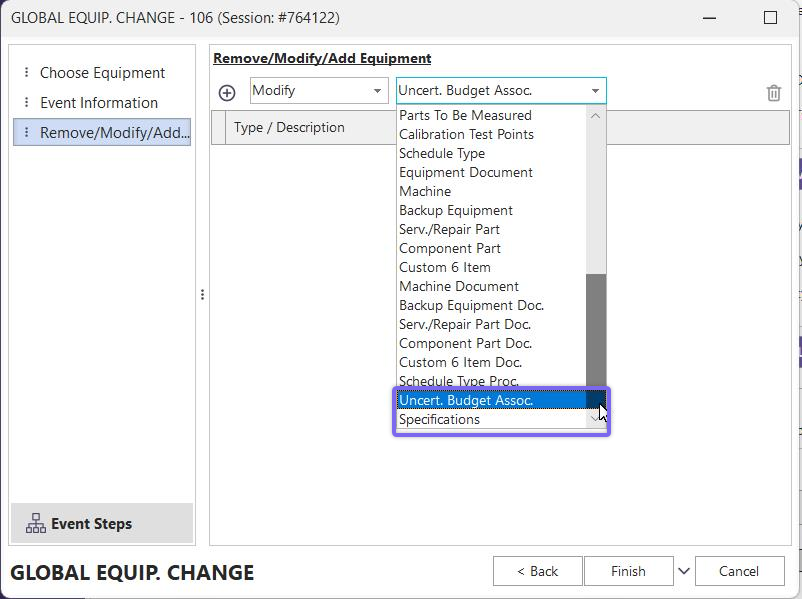This screenshot has height=599, width=802.
Task: Pick Machine Document from the list
Action: click(458, 287)
